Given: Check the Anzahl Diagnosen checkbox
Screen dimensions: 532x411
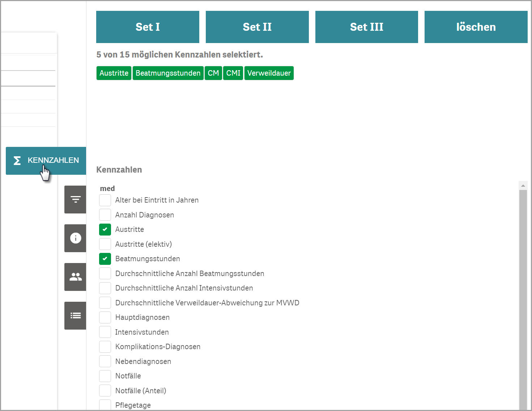Looking at the screenshot, I should click(105, 215).
